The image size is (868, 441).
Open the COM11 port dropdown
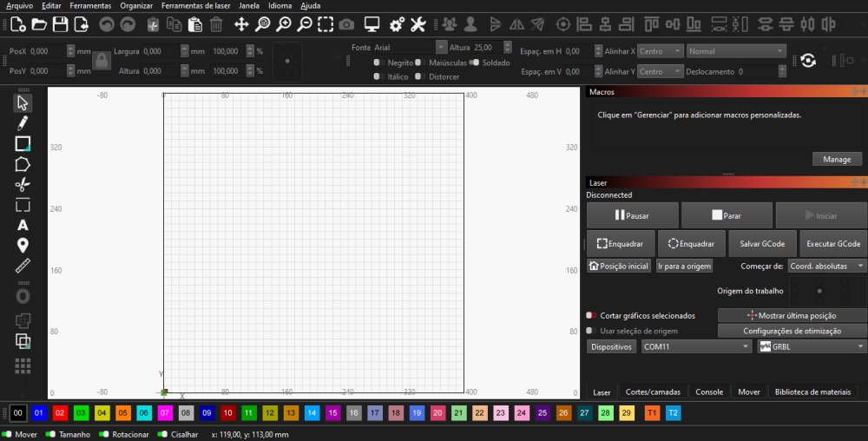(696, 346)
